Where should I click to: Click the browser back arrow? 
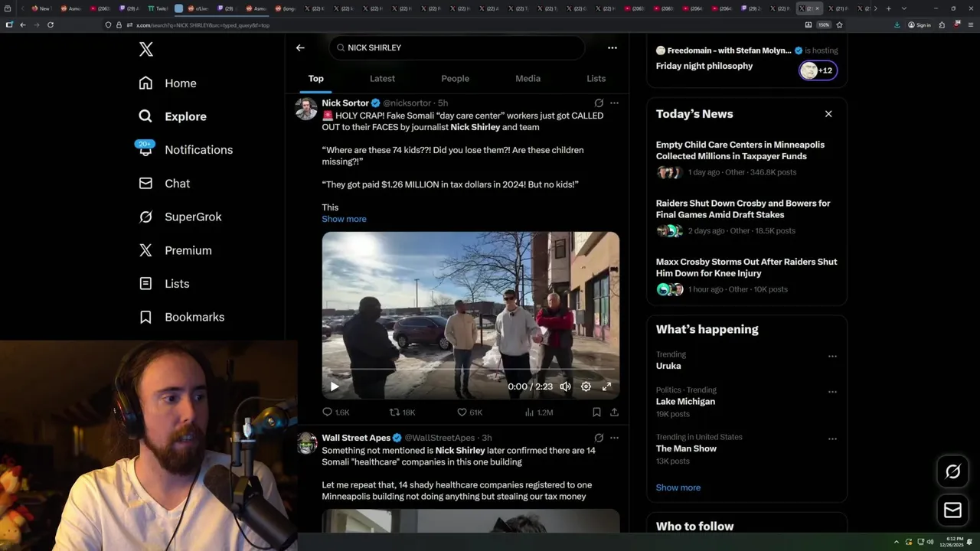pos(22,24)
